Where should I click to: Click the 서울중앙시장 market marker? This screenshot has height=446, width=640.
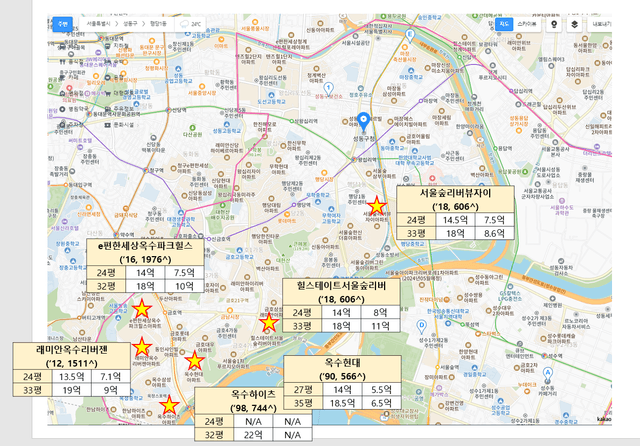(x=202, y=87)
